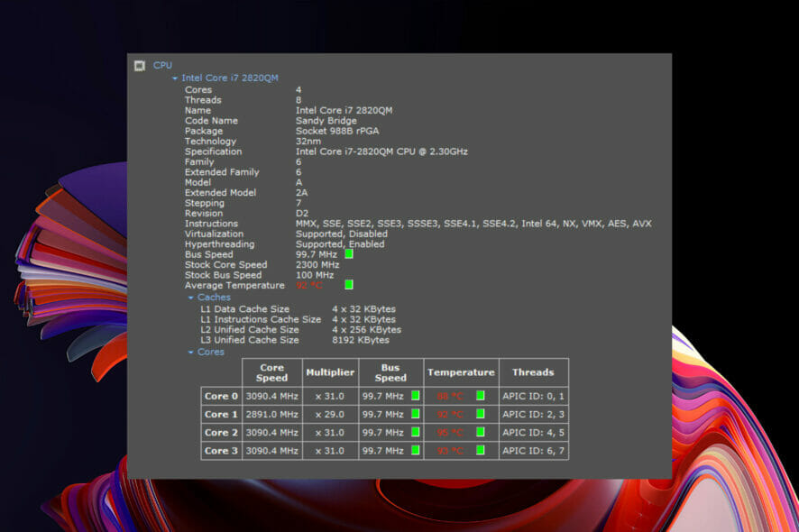
Task: Collapse the Caches section
Action: pyautogui.click(x=191, y=298)
